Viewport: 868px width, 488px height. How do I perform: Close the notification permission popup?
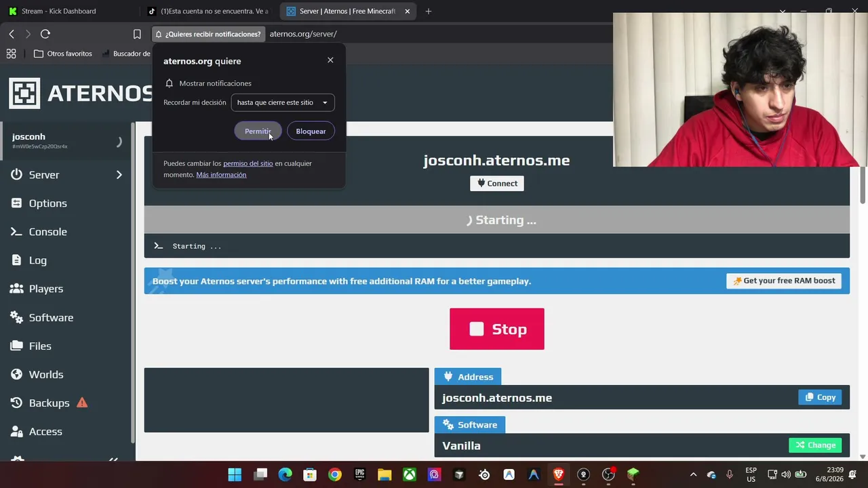point(330,60)
